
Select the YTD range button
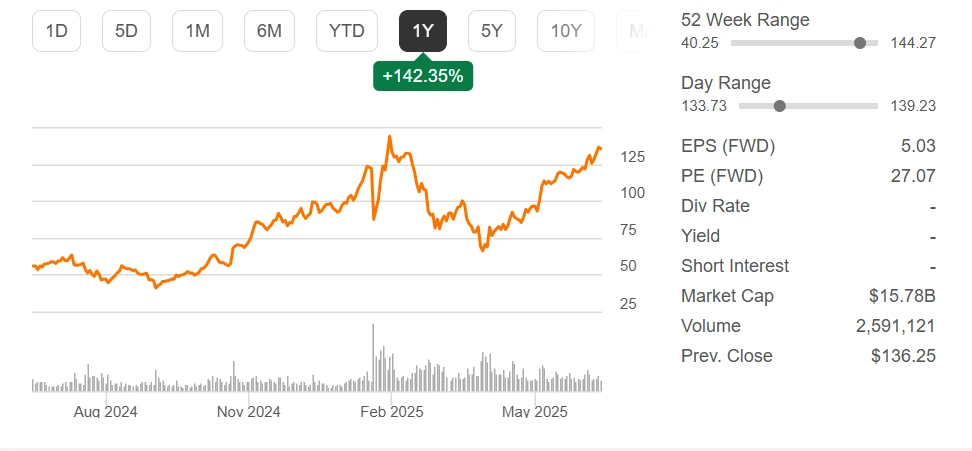point(347,31)
